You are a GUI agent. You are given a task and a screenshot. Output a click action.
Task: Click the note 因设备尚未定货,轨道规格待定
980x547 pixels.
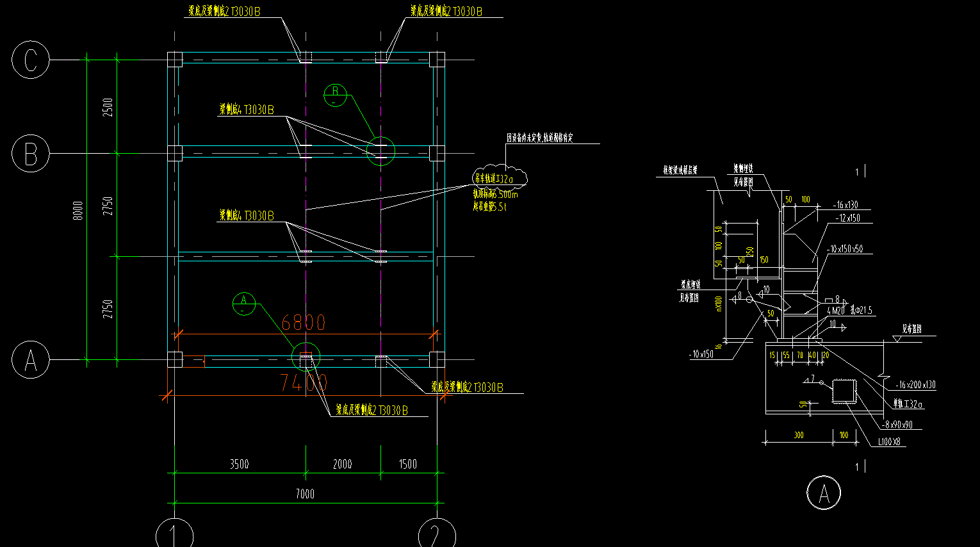[x=539, y=138]
